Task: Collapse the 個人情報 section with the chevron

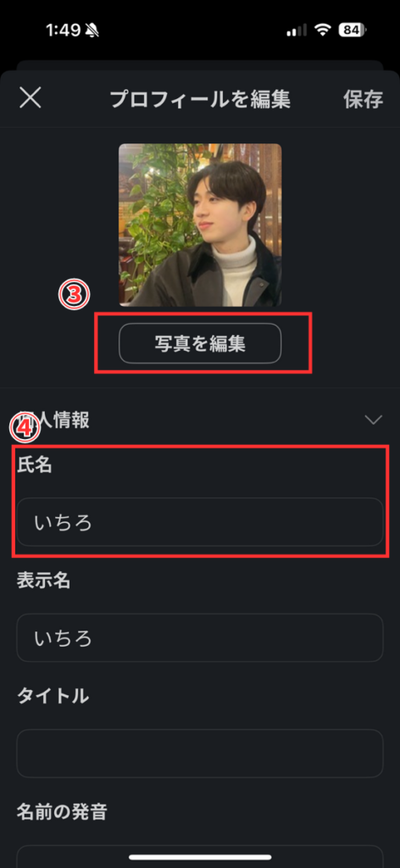Action: click(x=374, y=420)
